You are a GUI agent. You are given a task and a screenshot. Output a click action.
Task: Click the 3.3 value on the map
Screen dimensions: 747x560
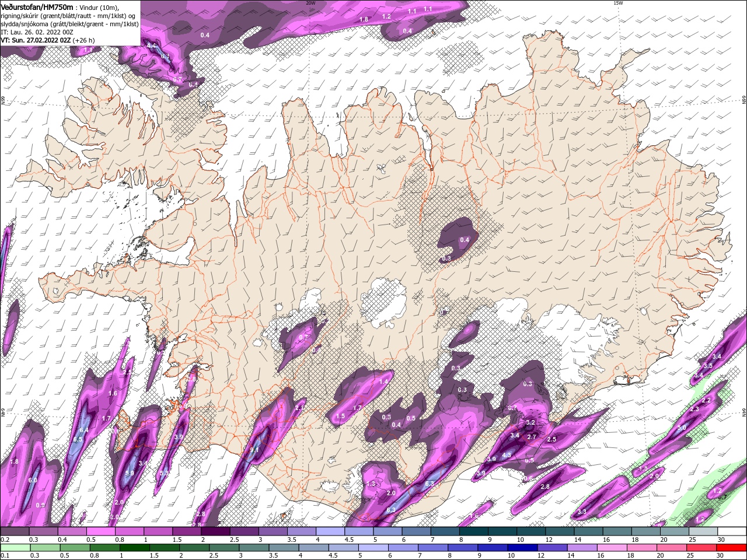(581, 512)
